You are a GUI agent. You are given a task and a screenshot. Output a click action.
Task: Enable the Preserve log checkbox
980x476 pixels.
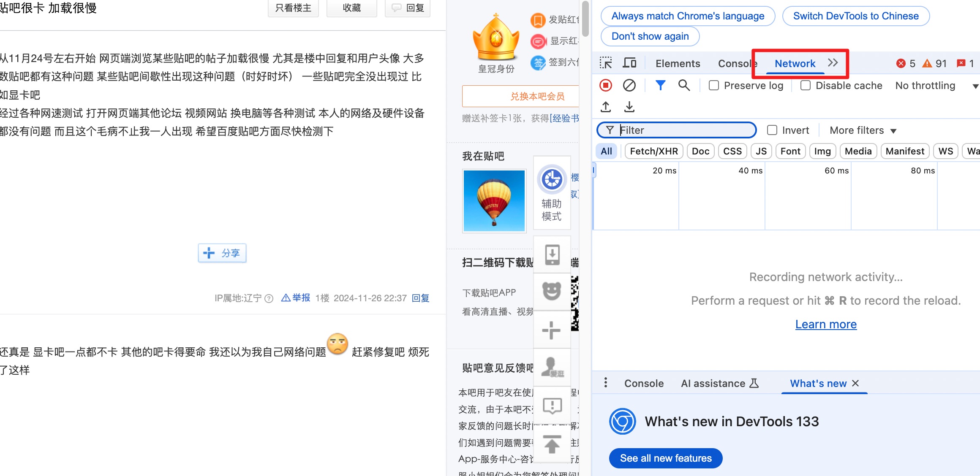714,86
